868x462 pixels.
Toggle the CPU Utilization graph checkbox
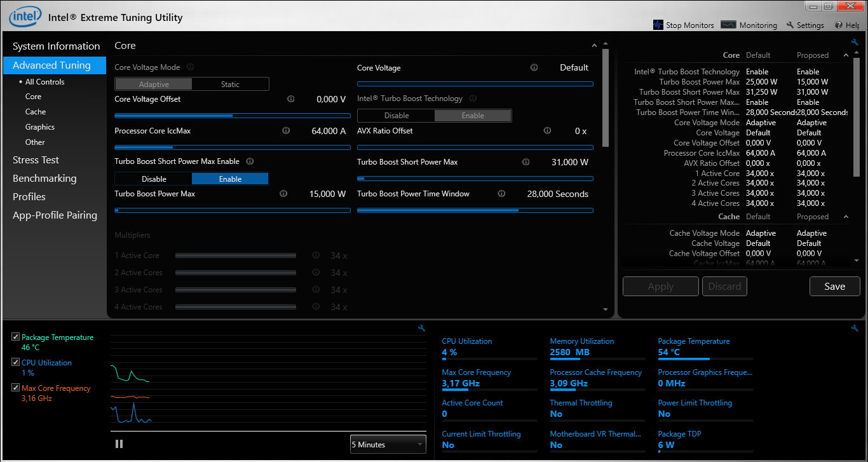[16, 362]
